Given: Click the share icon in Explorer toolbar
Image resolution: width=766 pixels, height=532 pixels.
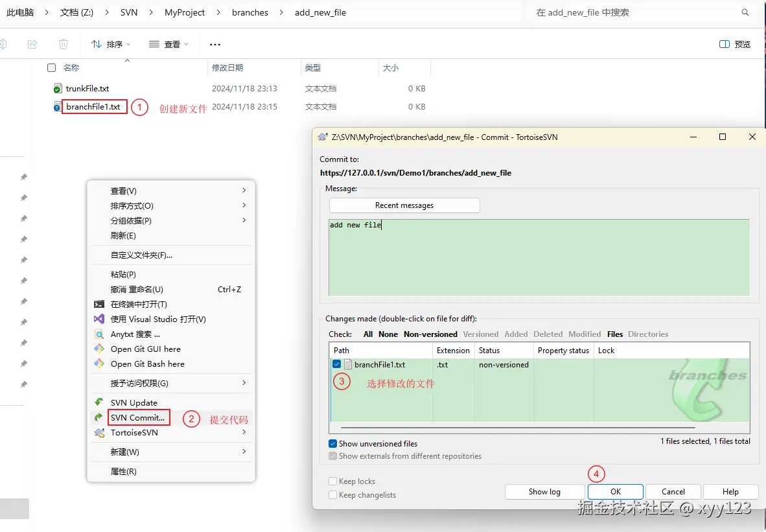Looking at the screenshot, I should [x=32, y=44].
